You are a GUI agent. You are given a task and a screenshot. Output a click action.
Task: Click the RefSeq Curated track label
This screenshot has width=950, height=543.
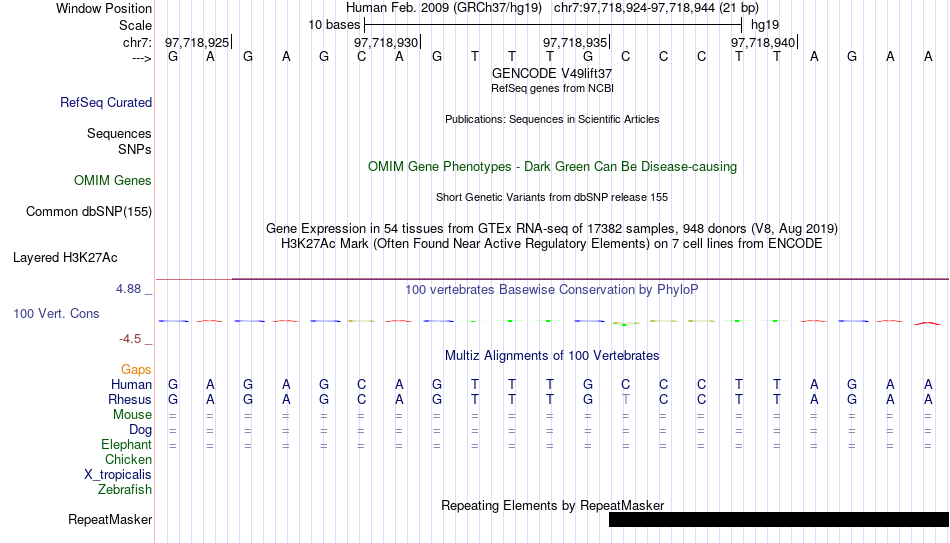point(105,102)
